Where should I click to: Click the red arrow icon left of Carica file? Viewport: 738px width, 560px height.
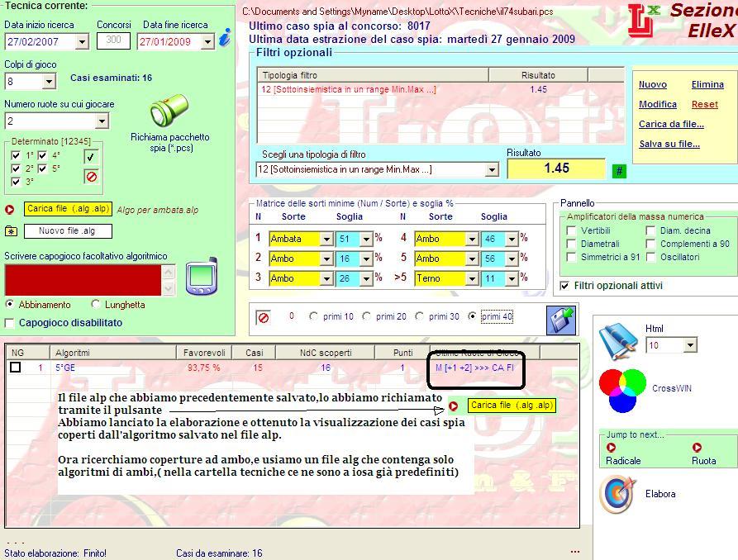[x=9, y=210]
